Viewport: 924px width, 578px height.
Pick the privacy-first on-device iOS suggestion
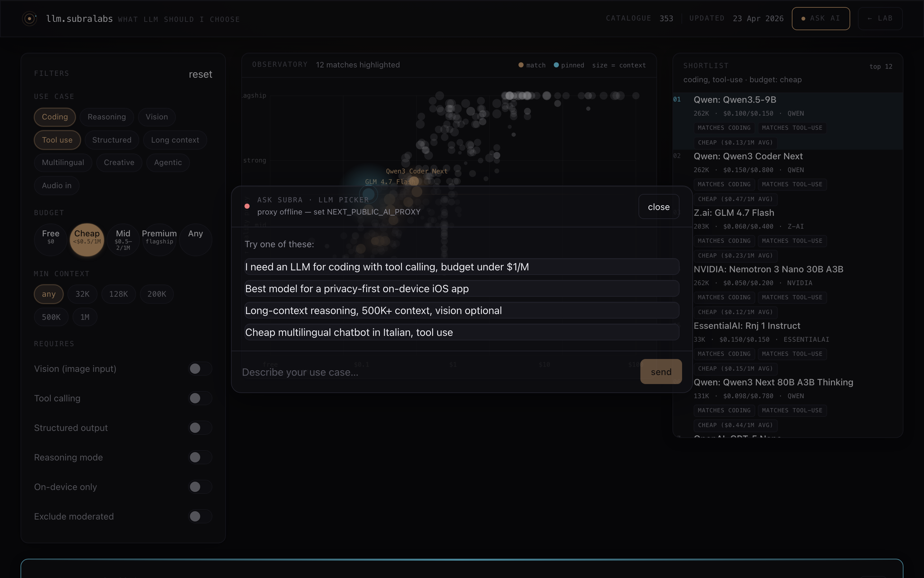click(x=462, y=289)
